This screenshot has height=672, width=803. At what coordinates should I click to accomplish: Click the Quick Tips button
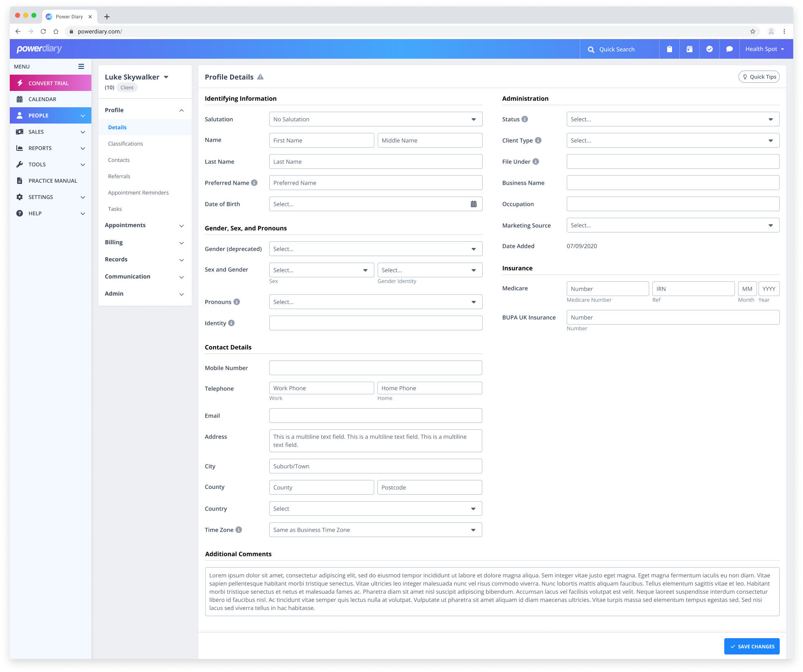759,77
